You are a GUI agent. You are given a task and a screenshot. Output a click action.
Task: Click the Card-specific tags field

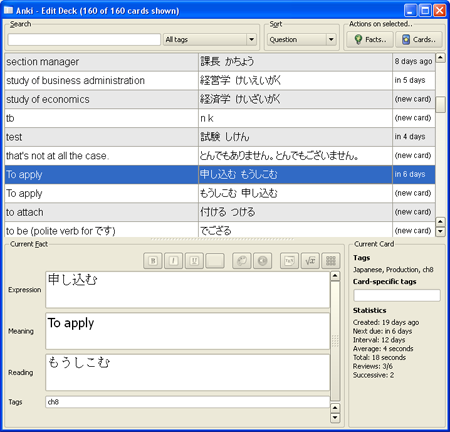click(x=397, y=295)
